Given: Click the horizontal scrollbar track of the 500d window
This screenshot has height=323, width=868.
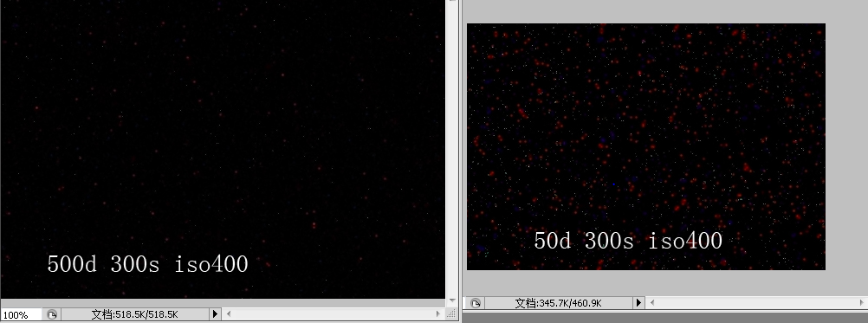Looking at the screenshot, I should 334,314.
